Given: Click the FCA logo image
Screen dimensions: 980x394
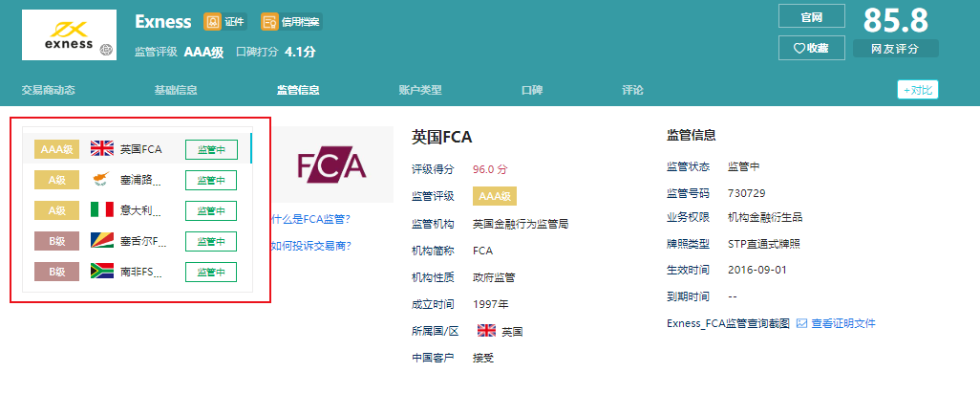Looking at the screenshot, I should (x=331, y=164).
